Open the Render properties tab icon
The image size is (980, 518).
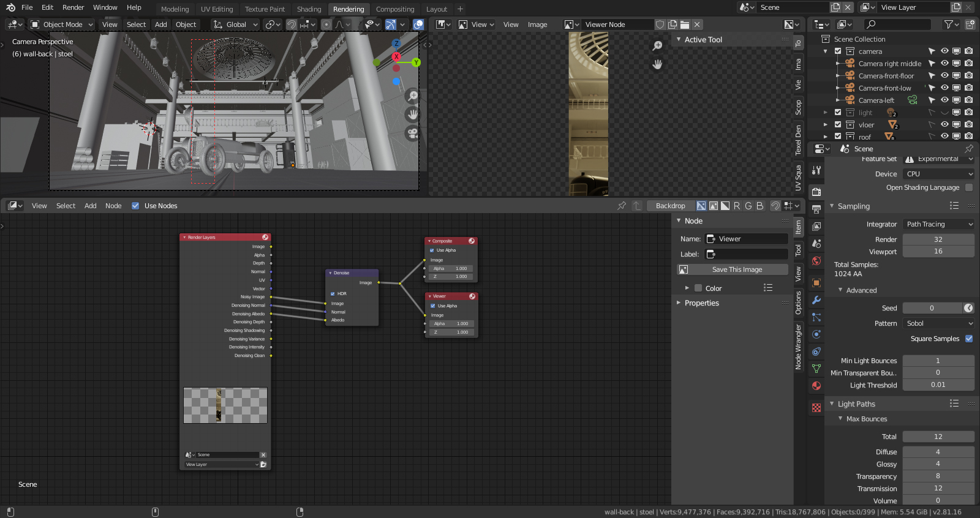(816, 192)
